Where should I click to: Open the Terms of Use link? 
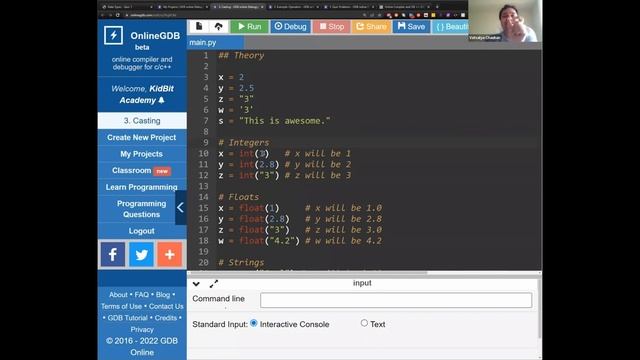(x=121, y=306)
